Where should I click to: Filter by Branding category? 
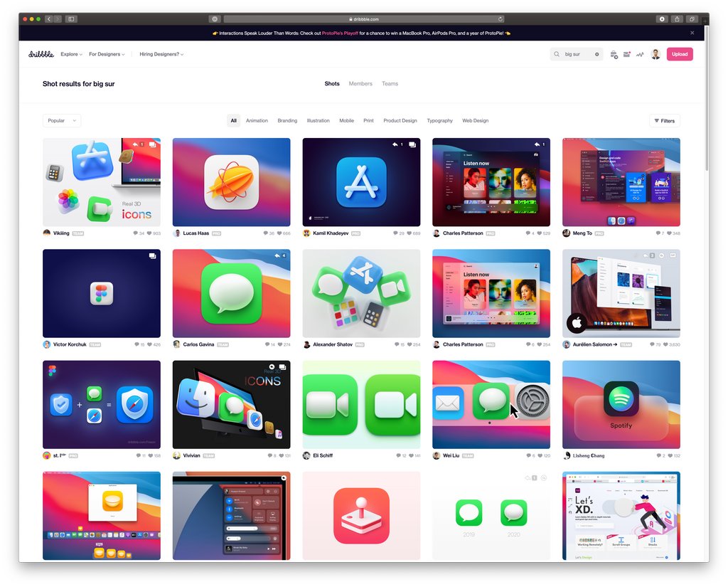pyautogui.click(x=287, y=120)
